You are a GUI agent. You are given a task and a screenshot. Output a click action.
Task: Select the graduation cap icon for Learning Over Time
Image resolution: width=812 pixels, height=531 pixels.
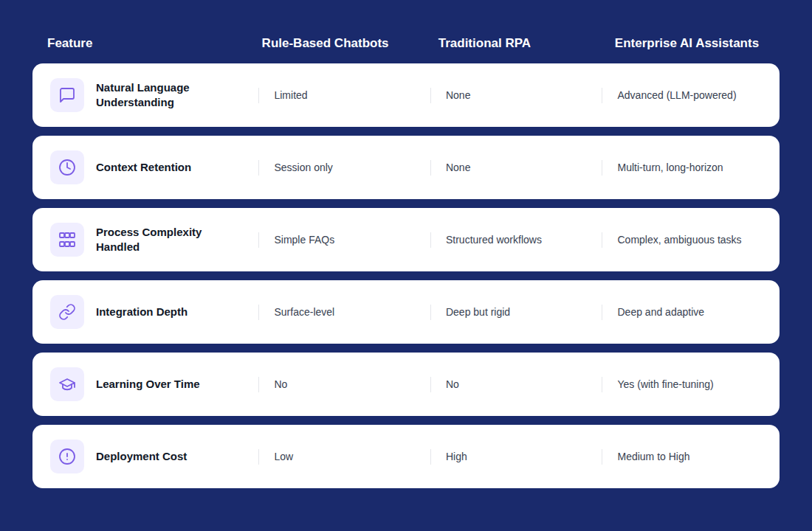[67, 384]
